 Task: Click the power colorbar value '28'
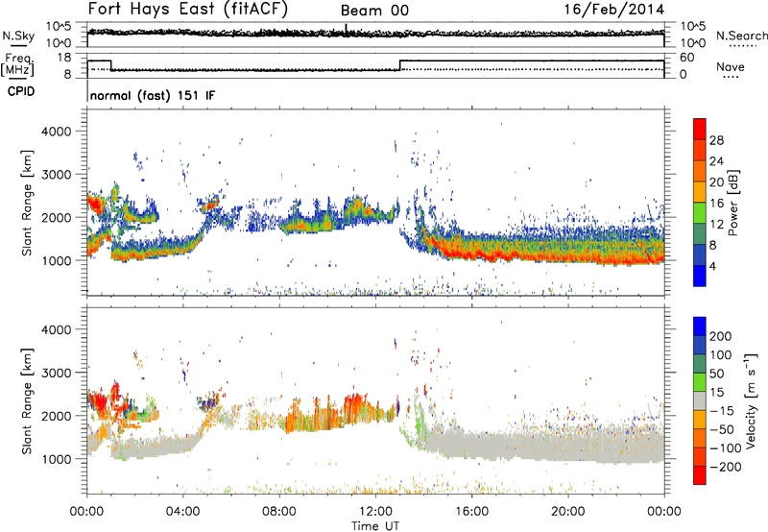pos(716,140)
